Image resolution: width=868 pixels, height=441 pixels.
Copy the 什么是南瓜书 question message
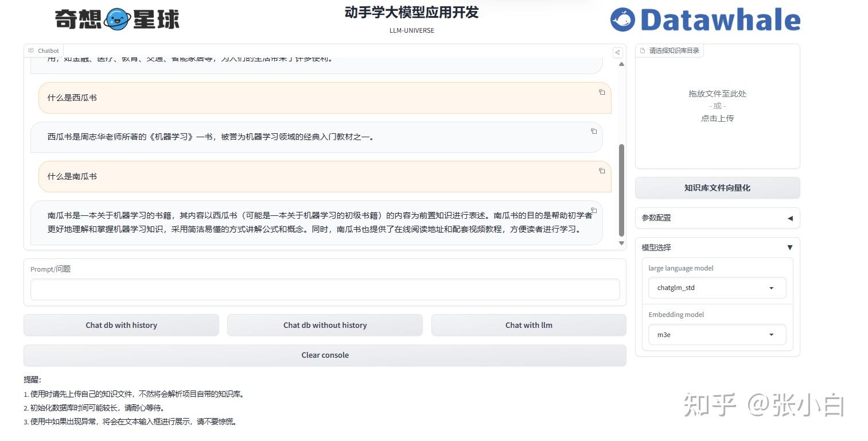point(601,170)
